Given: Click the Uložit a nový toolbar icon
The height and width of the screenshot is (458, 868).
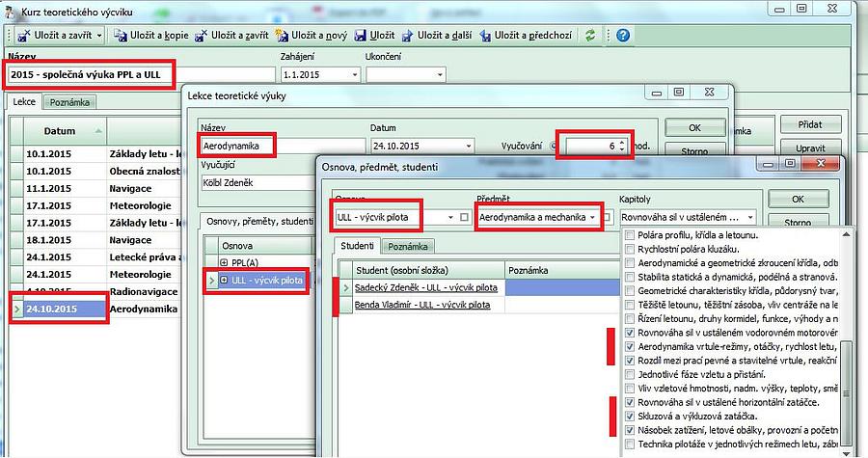Looking at the screenshot, I should coord(283,36).
